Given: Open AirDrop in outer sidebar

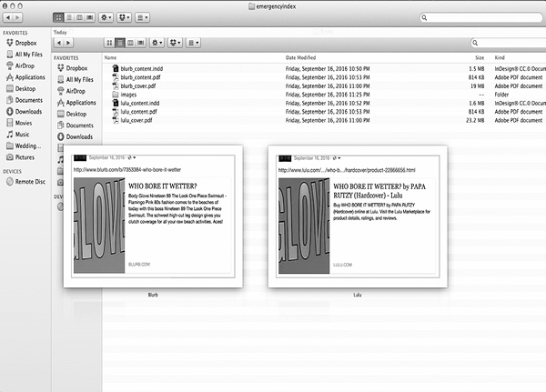Looking at the screenshot, I should [x=21, y=65].
